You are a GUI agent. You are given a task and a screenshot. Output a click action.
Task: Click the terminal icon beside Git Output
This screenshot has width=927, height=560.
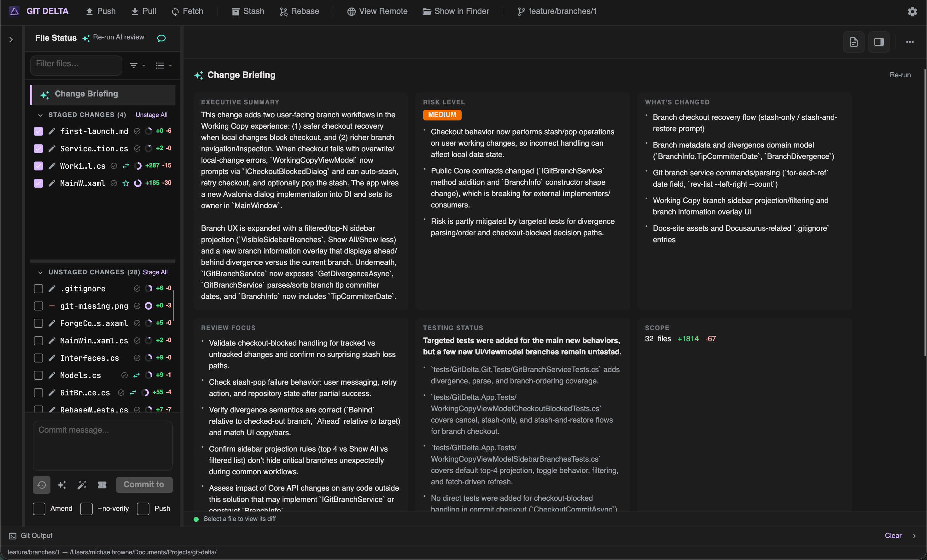[12, 536]
